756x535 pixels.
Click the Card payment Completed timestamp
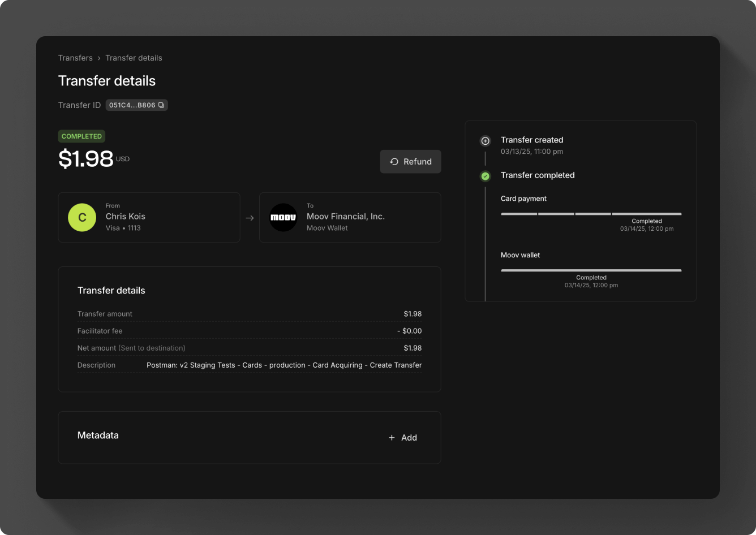[647, 229]
